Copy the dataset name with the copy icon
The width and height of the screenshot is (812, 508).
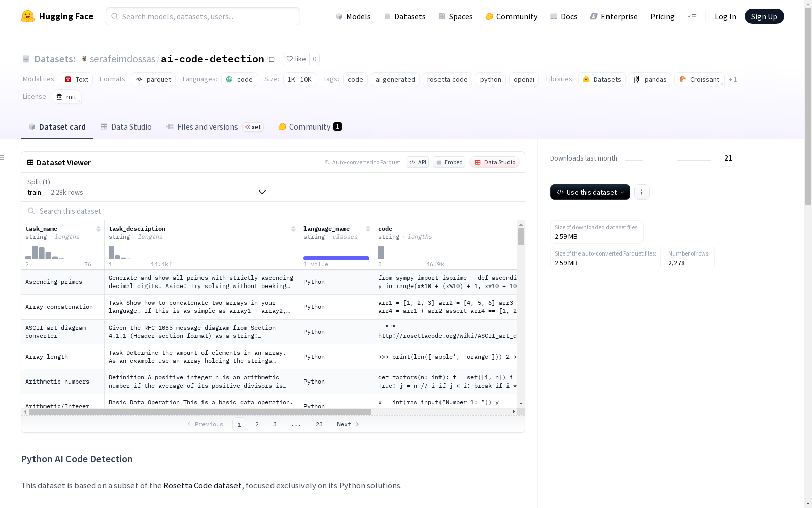[x=272, y=59]
